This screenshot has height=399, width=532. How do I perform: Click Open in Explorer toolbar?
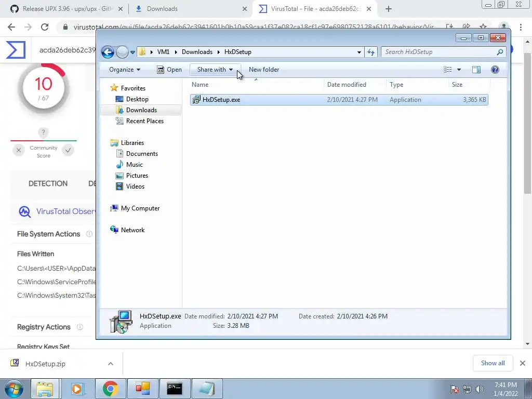coord(169,70)
